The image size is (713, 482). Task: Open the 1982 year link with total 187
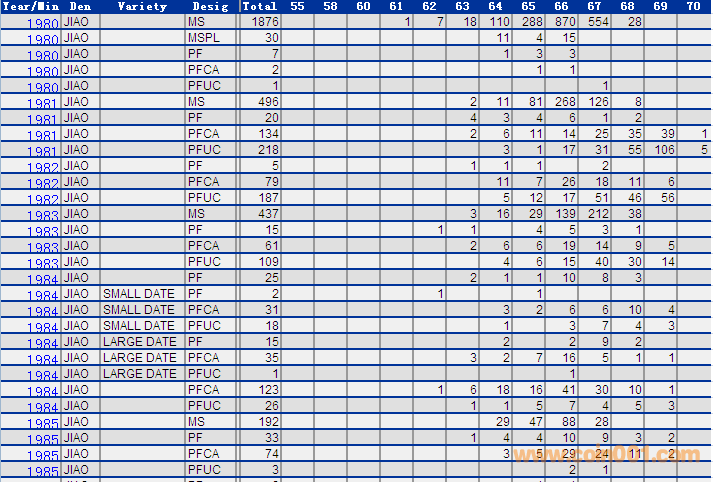pyautogui.click(x=41, y=200)
